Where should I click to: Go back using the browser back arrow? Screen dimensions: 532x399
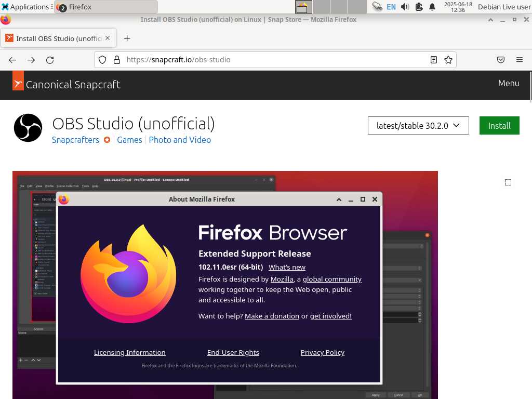[x=12, y=60]
